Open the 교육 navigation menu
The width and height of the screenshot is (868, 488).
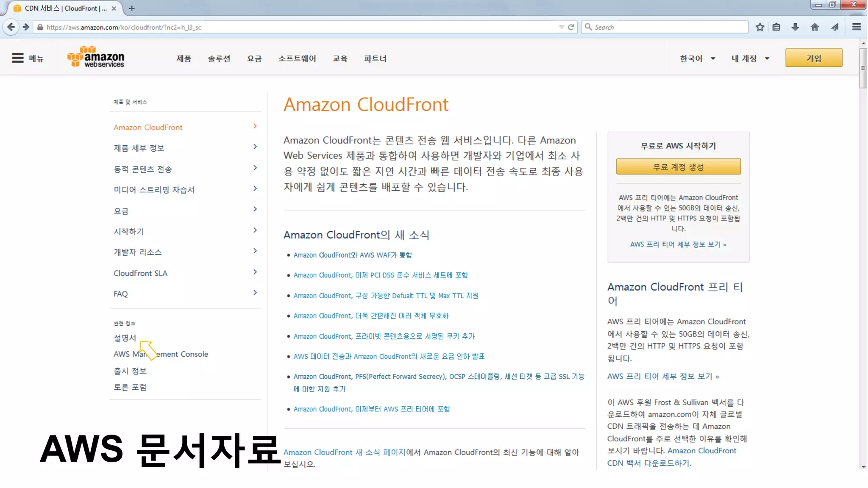click(x=340, y=58)
